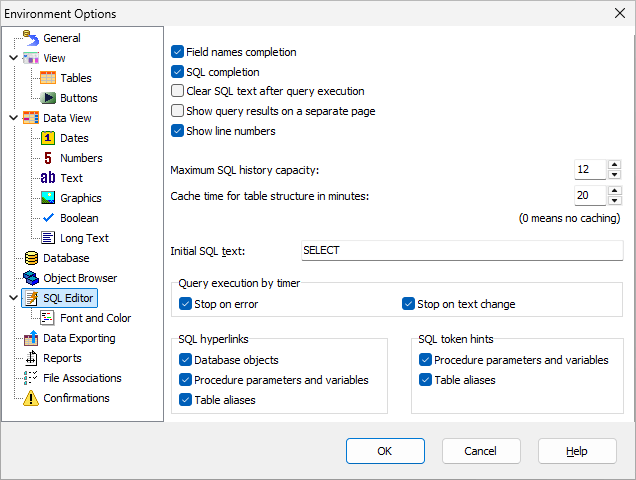The height and width of the screenshot is (480, 636).
Task: Open the Graphics picture icon
Action: [x=48, y=198]
